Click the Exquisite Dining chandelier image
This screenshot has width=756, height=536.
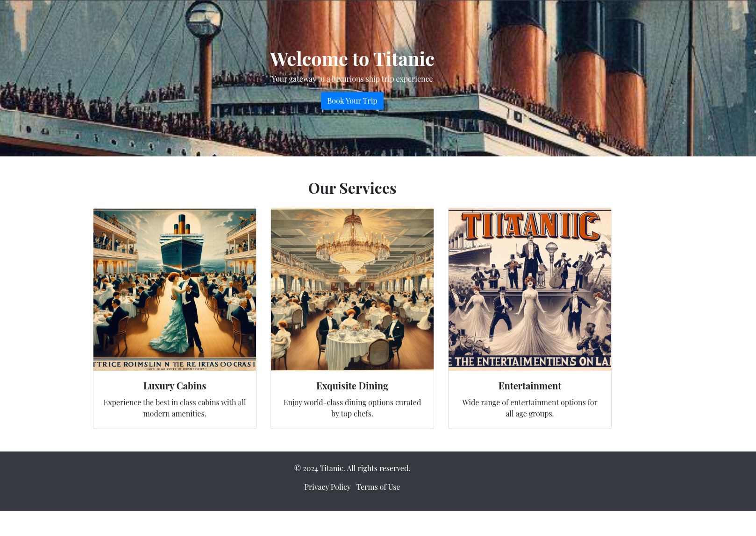[x=352, y=289]
